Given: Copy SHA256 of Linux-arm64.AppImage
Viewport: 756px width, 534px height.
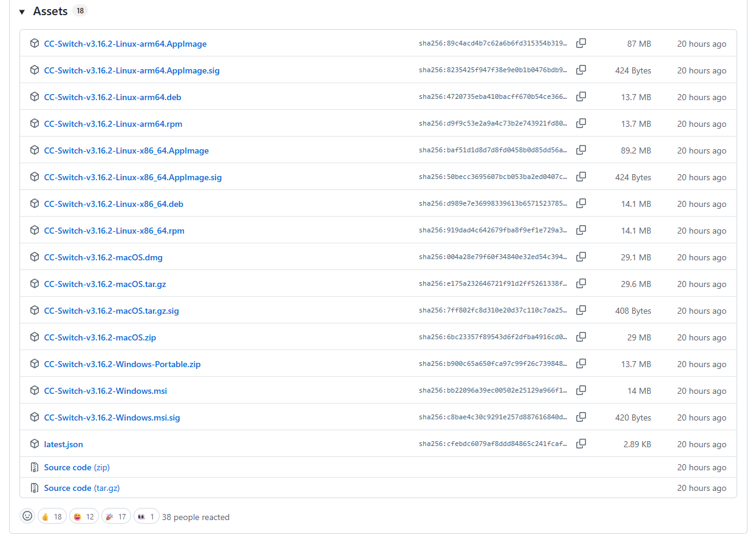Looking at the screenshot, I should point(581,43).
